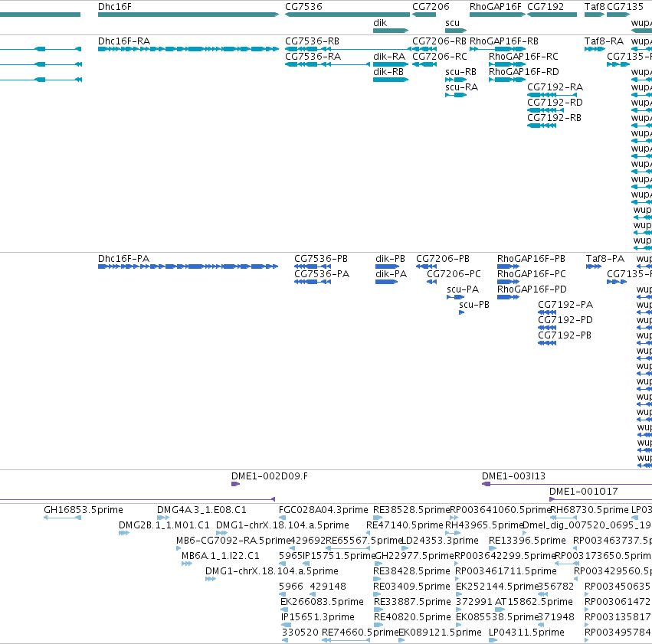The height and width of the screenshot is (644, 652).
Task: Click the RE13396.5prime EST label
Action: click(x=527, y=541)
